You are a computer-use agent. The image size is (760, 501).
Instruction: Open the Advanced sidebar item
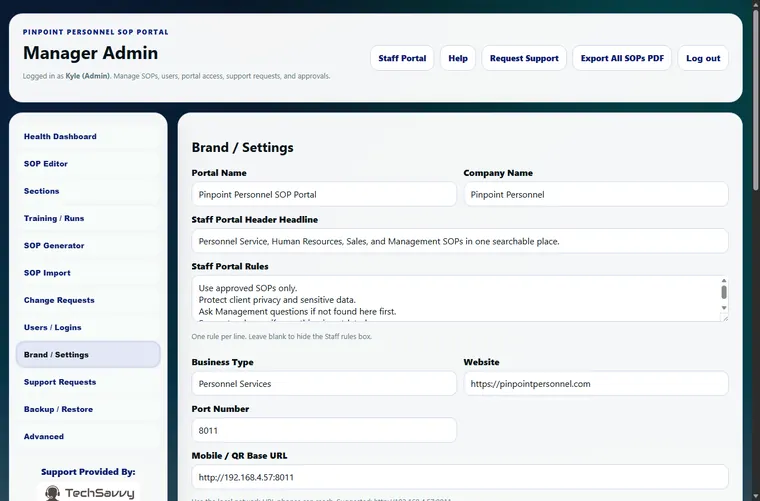coord(88,437)
